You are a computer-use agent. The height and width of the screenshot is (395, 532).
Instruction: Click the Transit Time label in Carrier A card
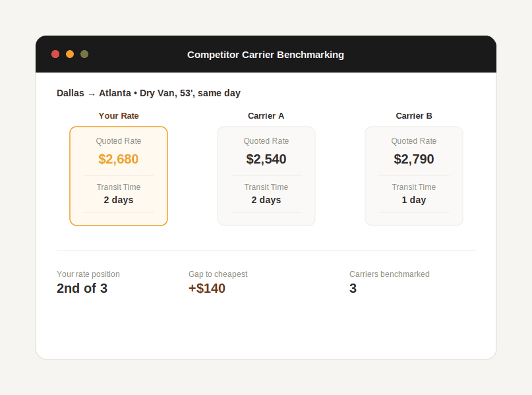266,187
